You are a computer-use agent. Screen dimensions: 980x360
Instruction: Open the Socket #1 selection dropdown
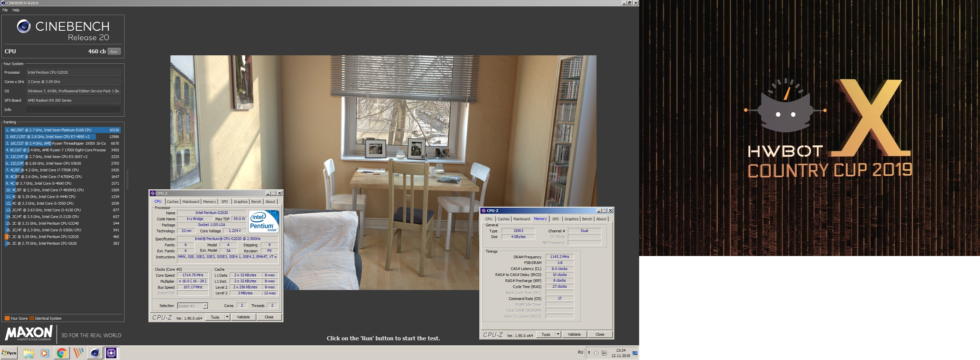coord(193,306)
